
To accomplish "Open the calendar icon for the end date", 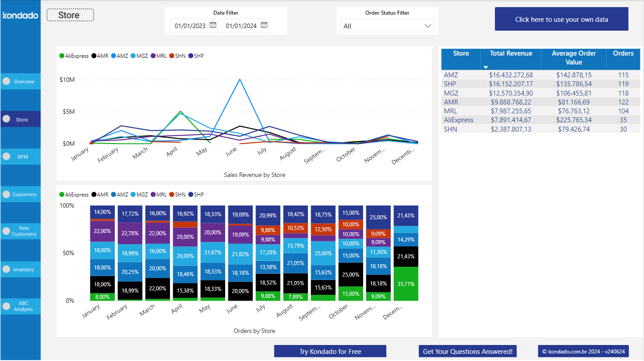I will [x=263, y=25].
